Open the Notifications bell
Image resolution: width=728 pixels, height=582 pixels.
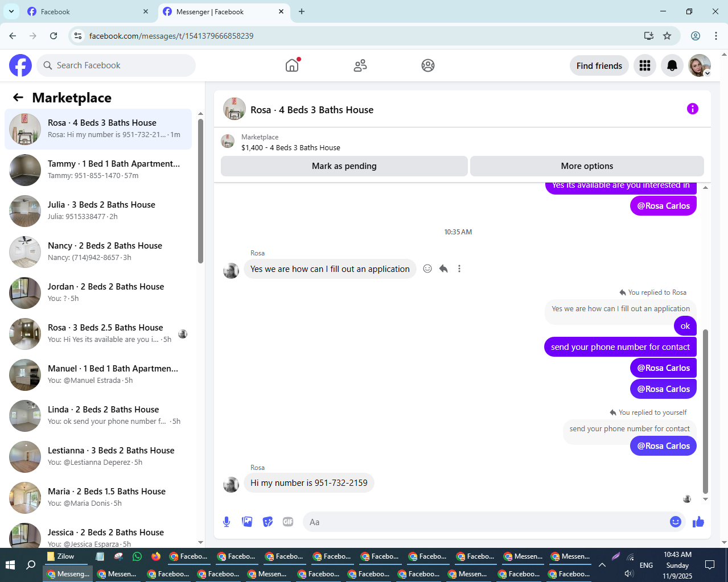pyautogui.click(x=672, y=65)
